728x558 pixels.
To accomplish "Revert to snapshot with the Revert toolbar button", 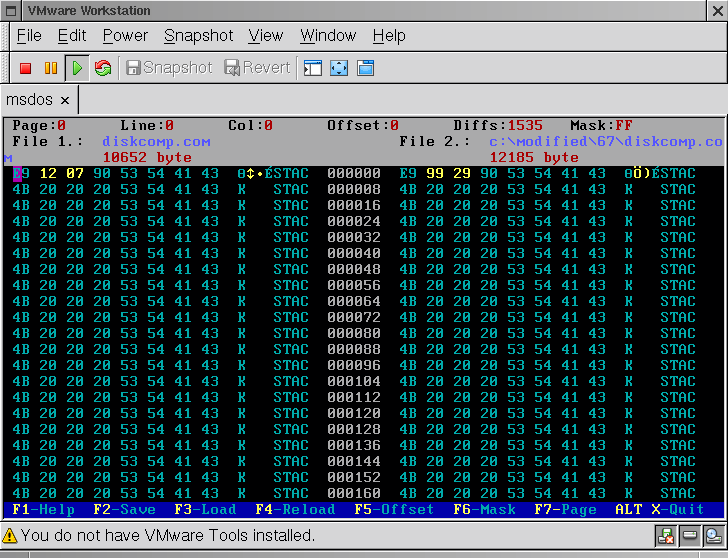I will (x=257, y=68).
